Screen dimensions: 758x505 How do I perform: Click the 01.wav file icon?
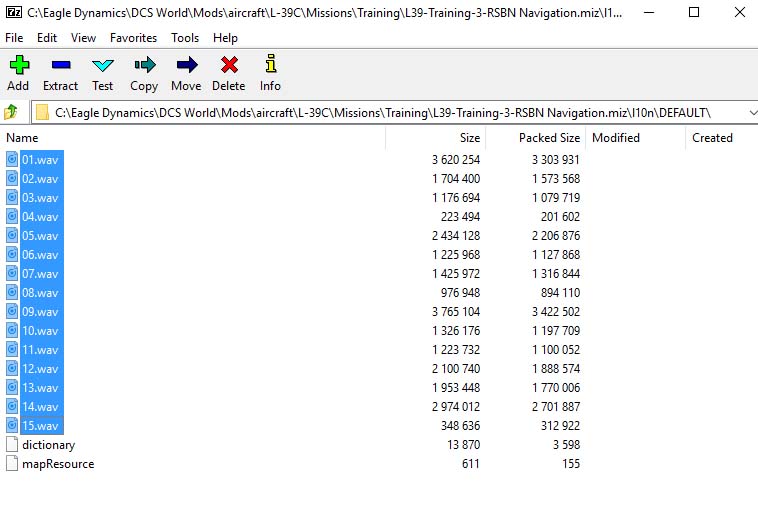click(x=12, y=159)
